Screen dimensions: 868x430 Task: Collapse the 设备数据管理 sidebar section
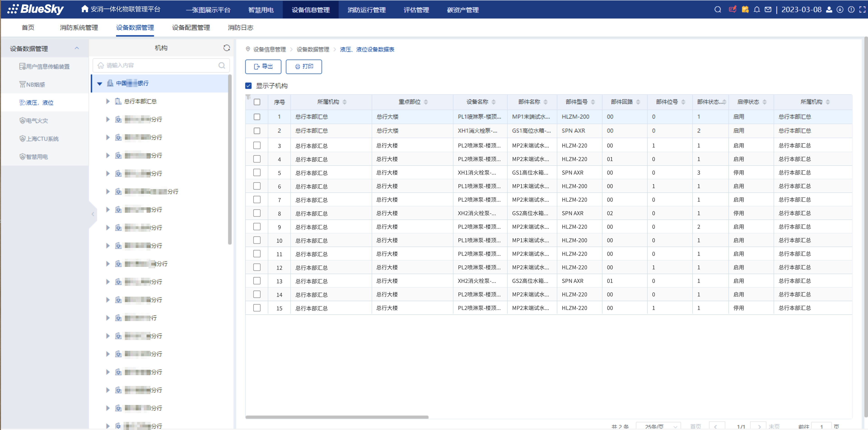click(77, 48)
